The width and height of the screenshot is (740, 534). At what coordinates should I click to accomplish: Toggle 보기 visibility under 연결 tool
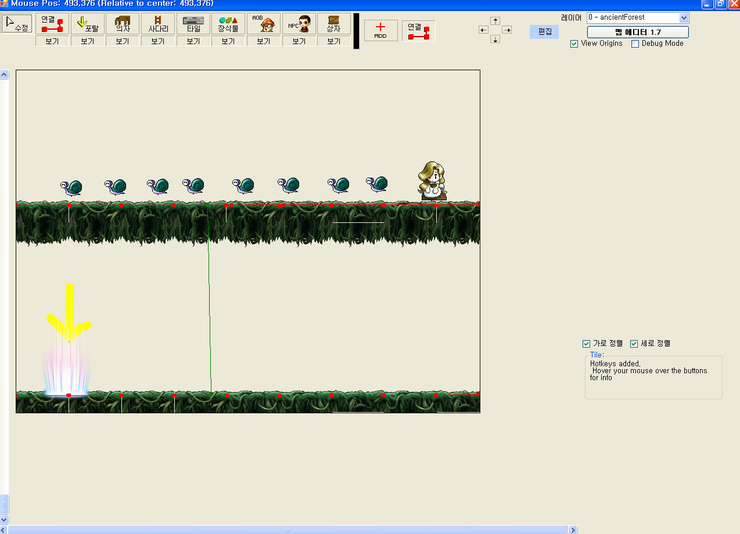(x=52, y=41)
